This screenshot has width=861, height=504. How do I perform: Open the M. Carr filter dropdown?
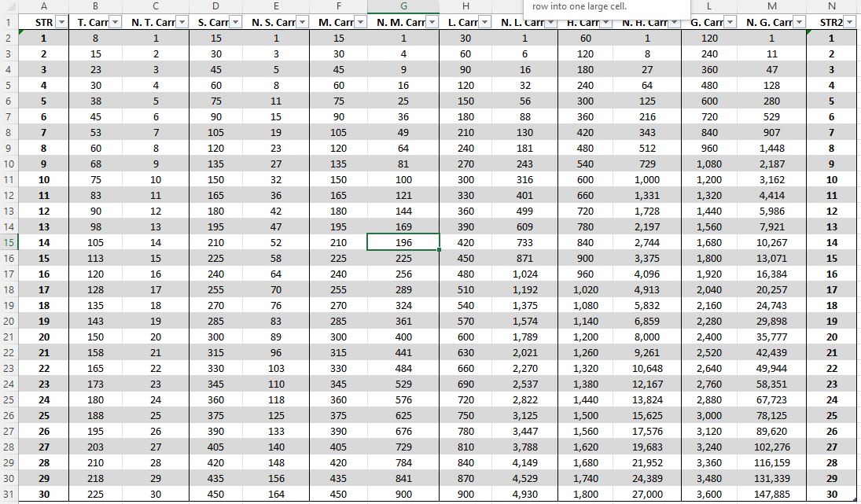pos(359,23)
